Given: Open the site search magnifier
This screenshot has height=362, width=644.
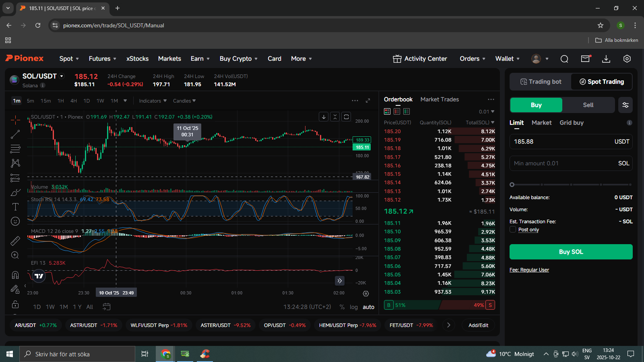Looking at the screenshot, I should pos(564,59).
